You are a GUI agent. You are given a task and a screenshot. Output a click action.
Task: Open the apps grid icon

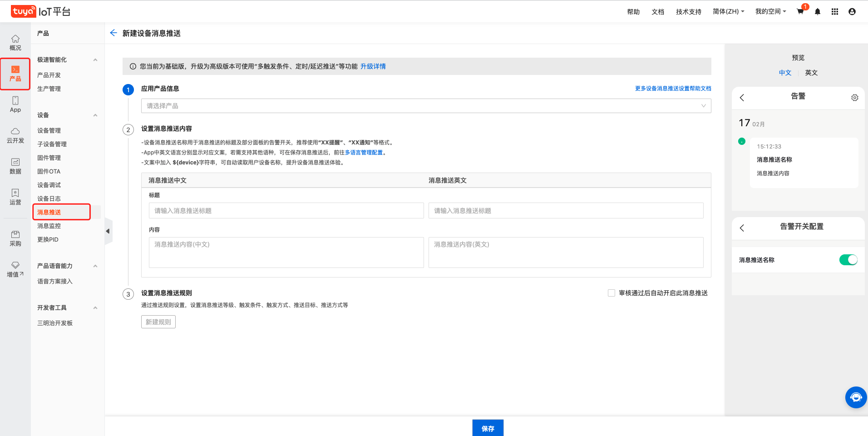[x=835, y=12]
